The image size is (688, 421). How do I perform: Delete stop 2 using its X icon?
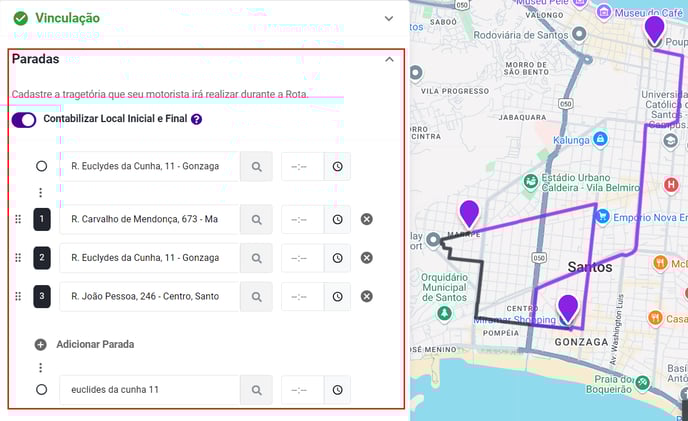pyautogui.click(x=367, y=258)
